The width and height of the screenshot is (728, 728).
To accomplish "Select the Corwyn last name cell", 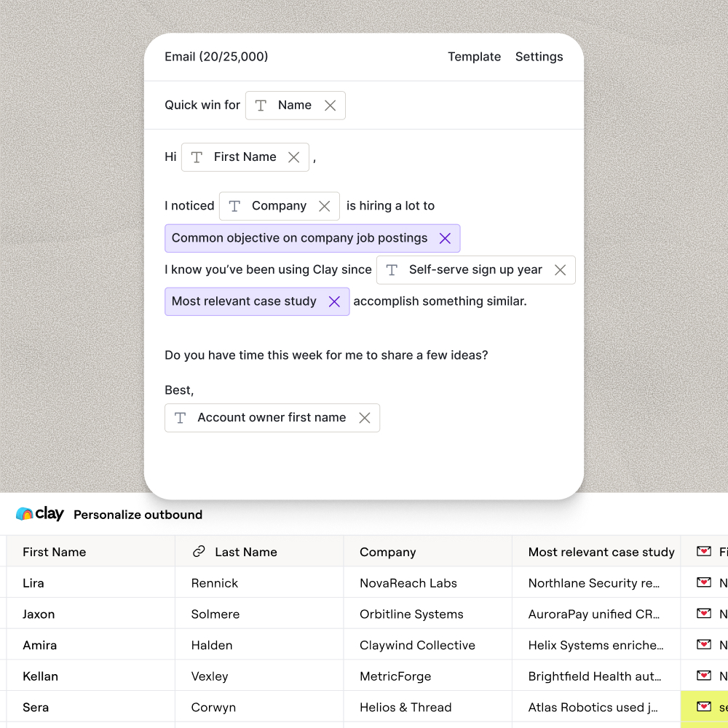I will pos(260,707).
